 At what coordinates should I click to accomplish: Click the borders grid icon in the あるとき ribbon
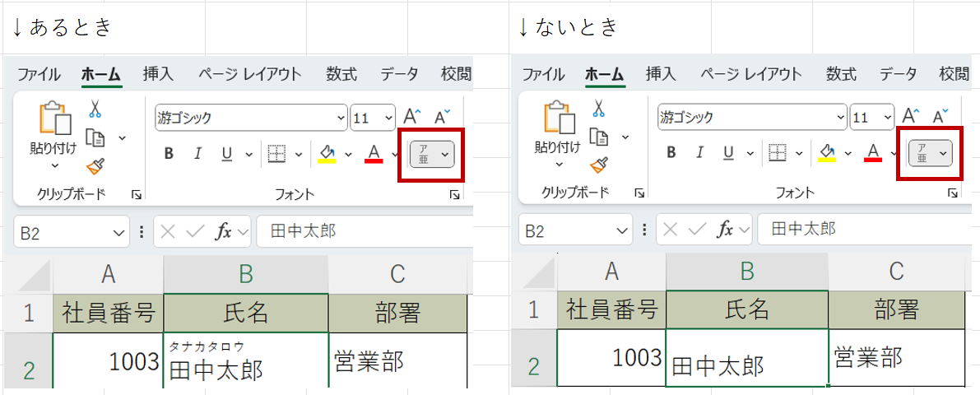coord(276,153)
